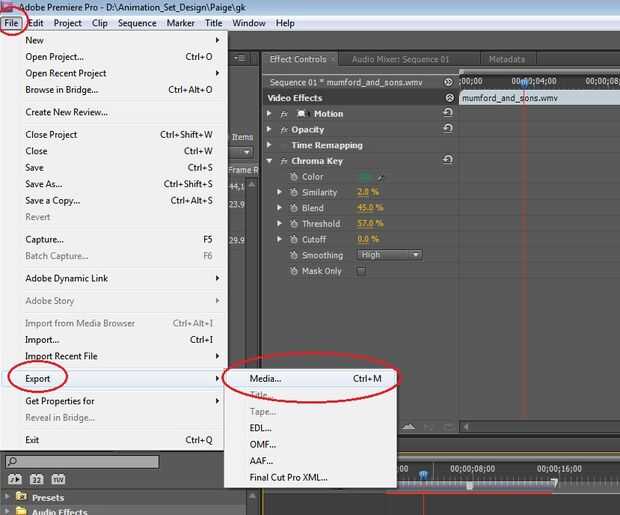Open the Smoothing dropdown
The height and width of the screenshot is (515, 620).
tap(389, 255)
